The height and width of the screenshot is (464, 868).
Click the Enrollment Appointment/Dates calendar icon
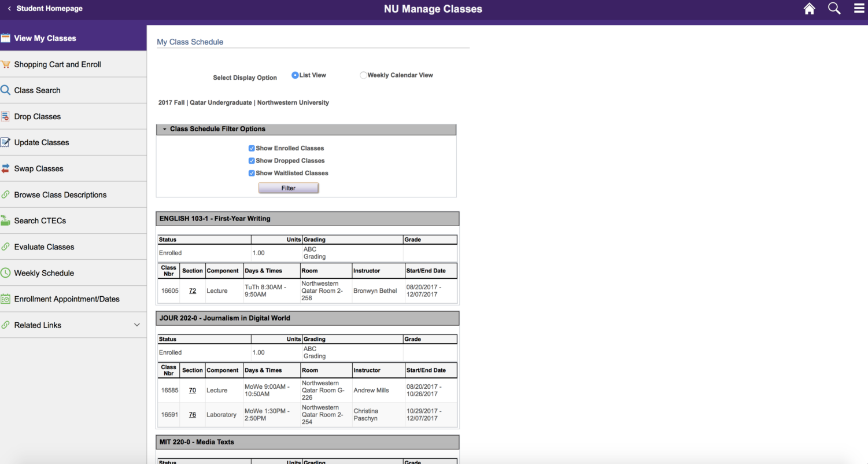tap(5, 299)
